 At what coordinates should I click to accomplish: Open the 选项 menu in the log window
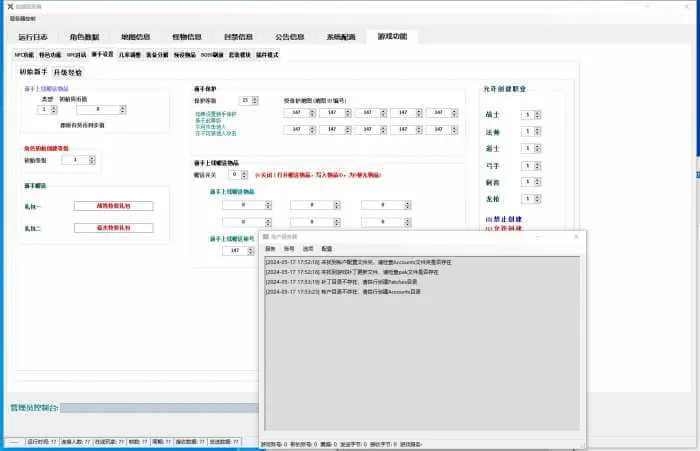tap(308, 249)
